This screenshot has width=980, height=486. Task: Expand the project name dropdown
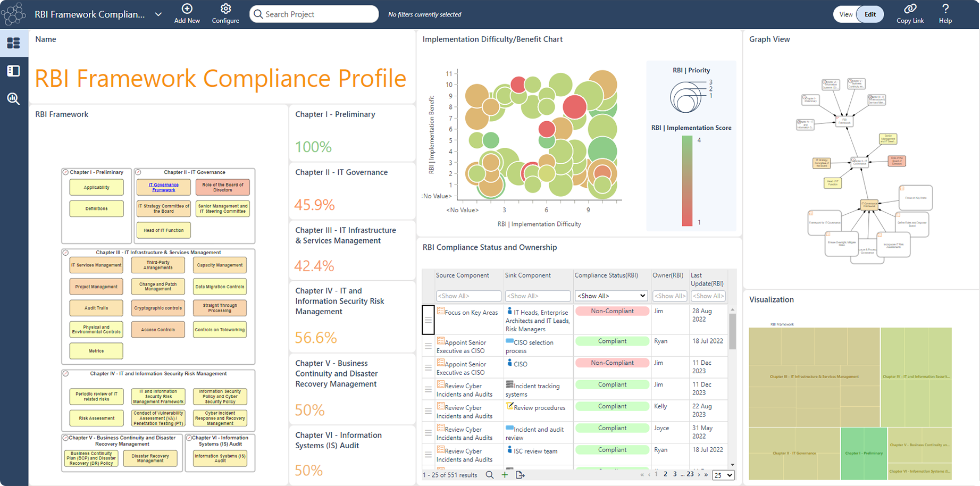157,14
